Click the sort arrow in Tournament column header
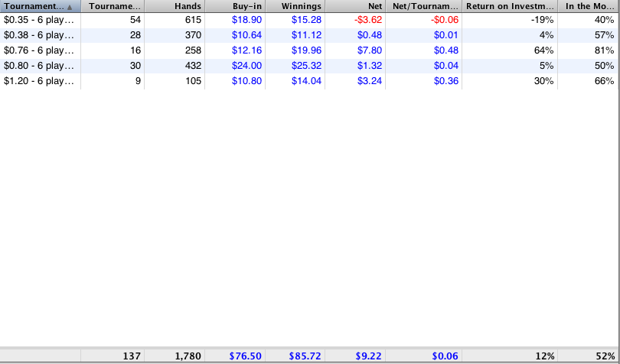The width and height of the screenshot is (620, 364). coord(70,6)
